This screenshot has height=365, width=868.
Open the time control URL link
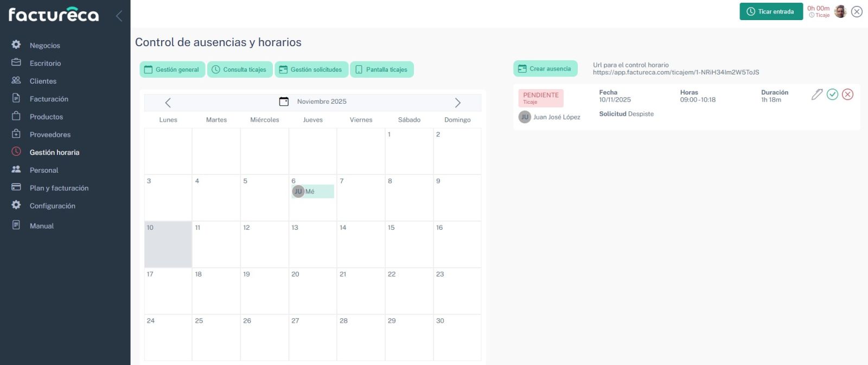(675, 72)
